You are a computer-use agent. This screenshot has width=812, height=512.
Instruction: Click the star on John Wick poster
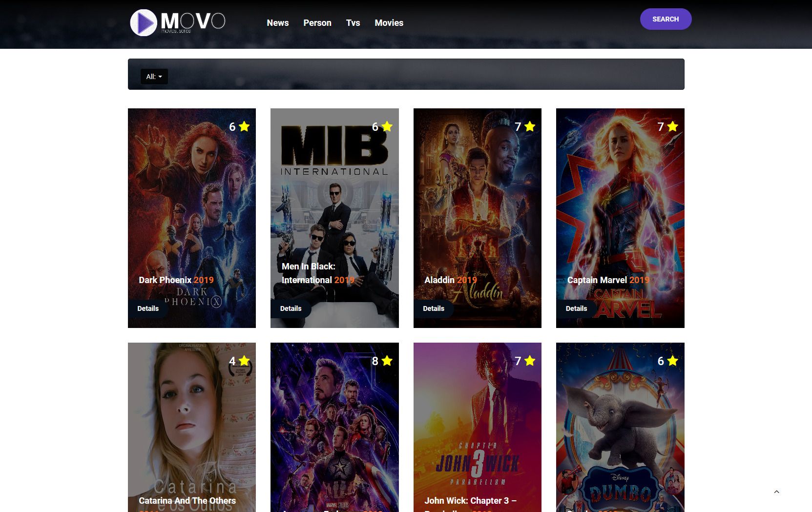(530, 361)
